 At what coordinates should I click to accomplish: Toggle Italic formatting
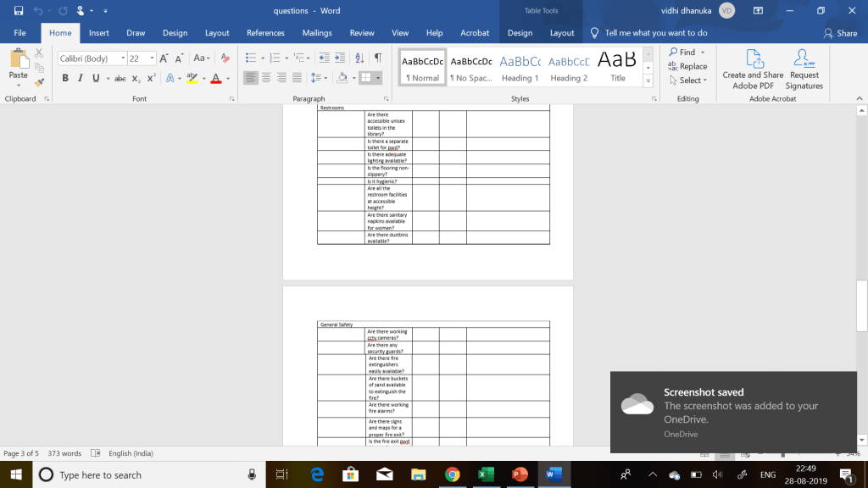coord(81,78)
